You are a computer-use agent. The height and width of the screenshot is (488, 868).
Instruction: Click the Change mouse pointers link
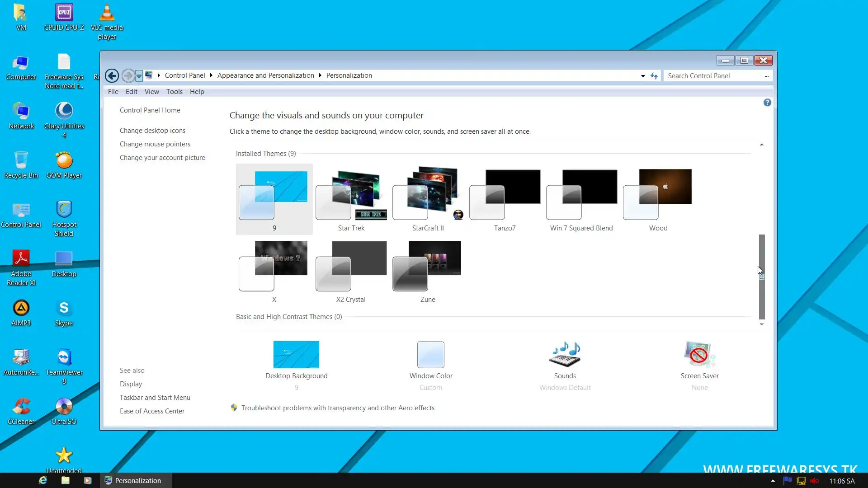155,144
